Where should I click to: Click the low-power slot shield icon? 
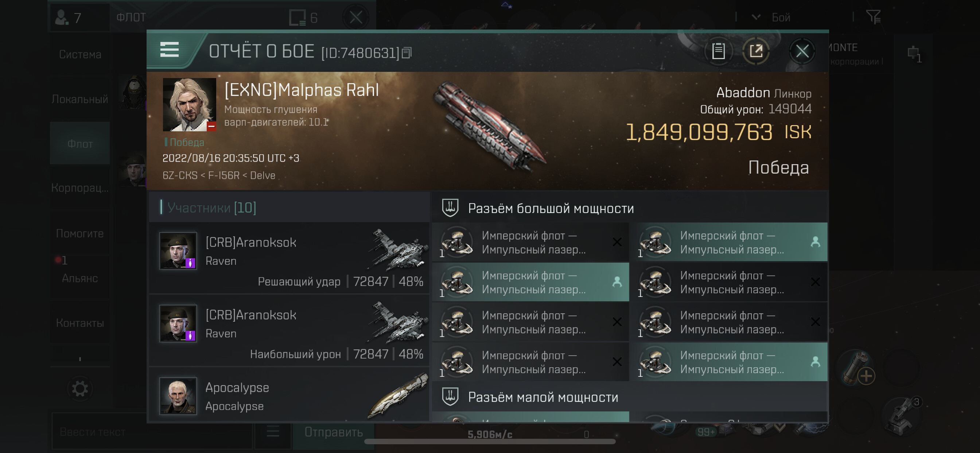click(x=450, y=397)
